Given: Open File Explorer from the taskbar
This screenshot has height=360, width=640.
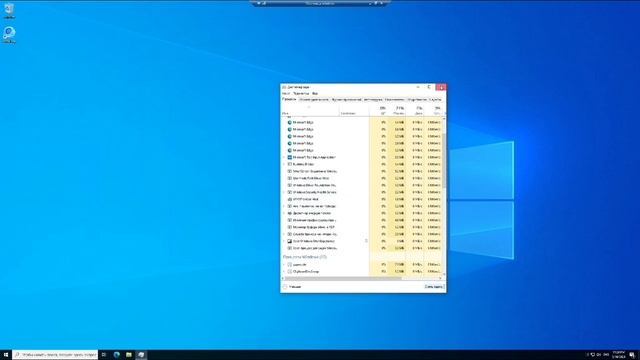Looking at the screenshot, I should point(129,355).
